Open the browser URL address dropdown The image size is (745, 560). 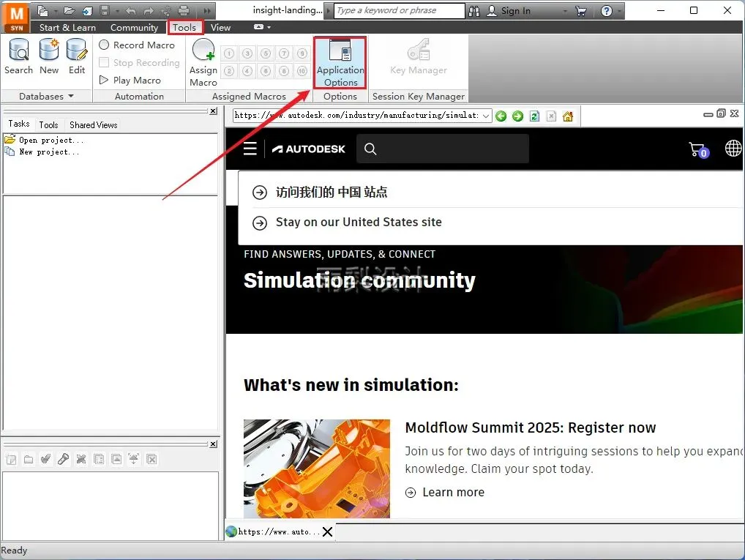click(486, 116)
